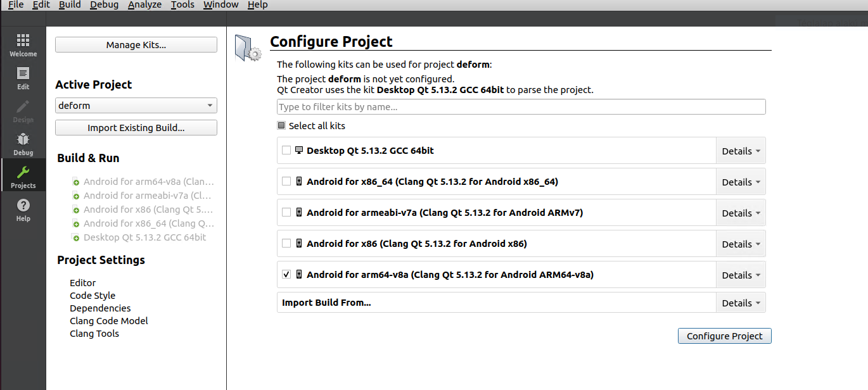Image resolution: width=868 pixels, height=390 pixels.
Task: Switch to Edit mode
Action: pos(23,77)
